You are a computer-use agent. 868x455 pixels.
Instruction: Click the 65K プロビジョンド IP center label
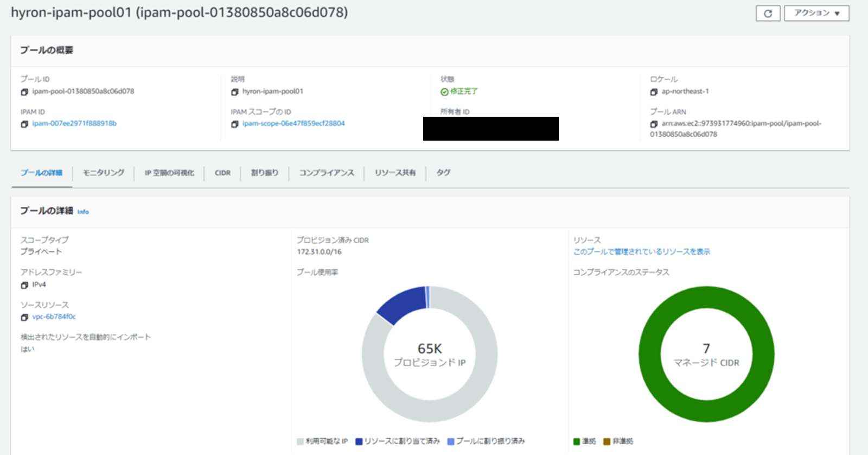pyautogui.click(x=430, y=355)
